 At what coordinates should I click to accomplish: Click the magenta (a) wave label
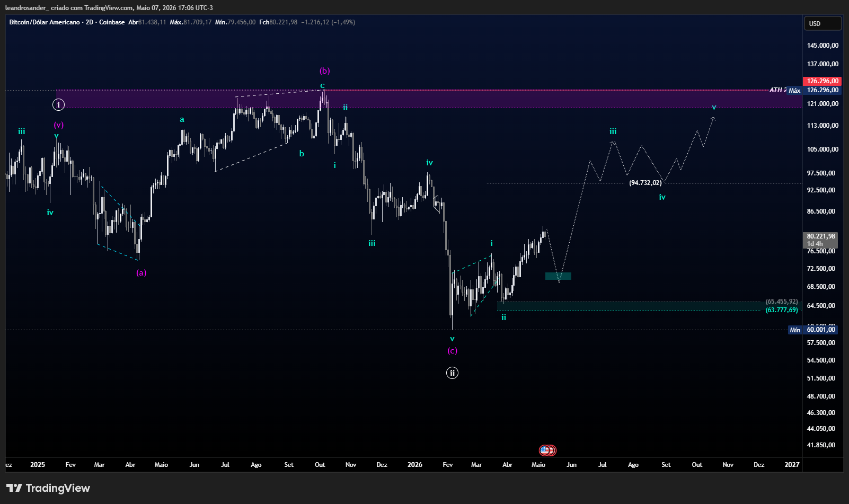tap(141, 273)
